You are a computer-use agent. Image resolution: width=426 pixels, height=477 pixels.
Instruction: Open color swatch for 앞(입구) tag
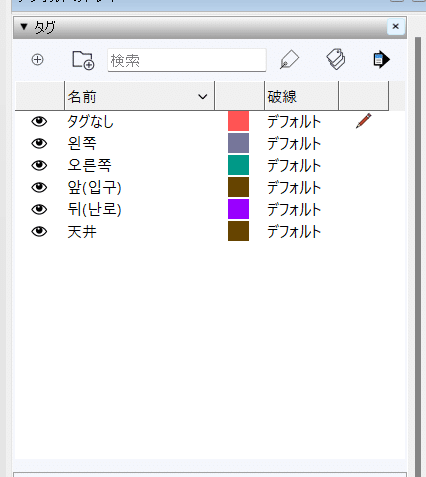coord(238,187)
